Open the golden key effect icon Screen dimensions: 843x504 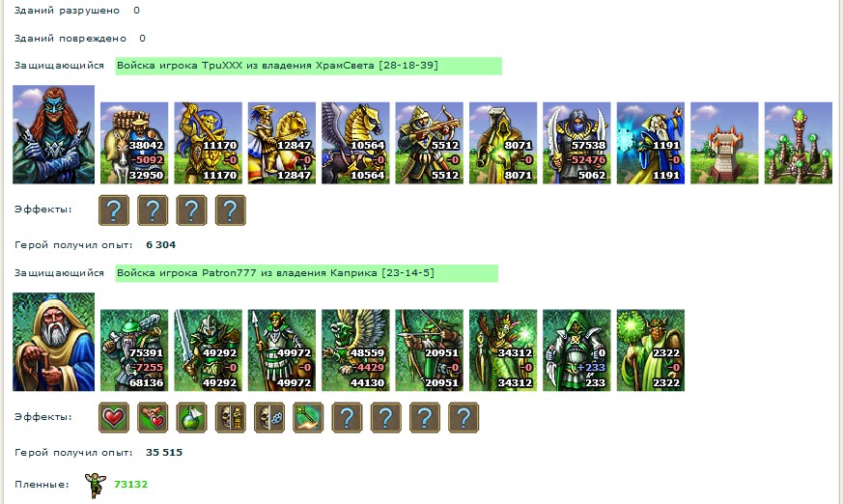(308, 417)
